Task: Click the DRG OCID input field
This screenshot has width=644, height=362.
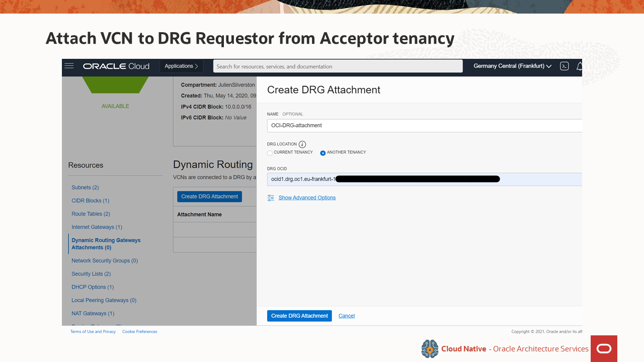Action: tap(424, 179)
